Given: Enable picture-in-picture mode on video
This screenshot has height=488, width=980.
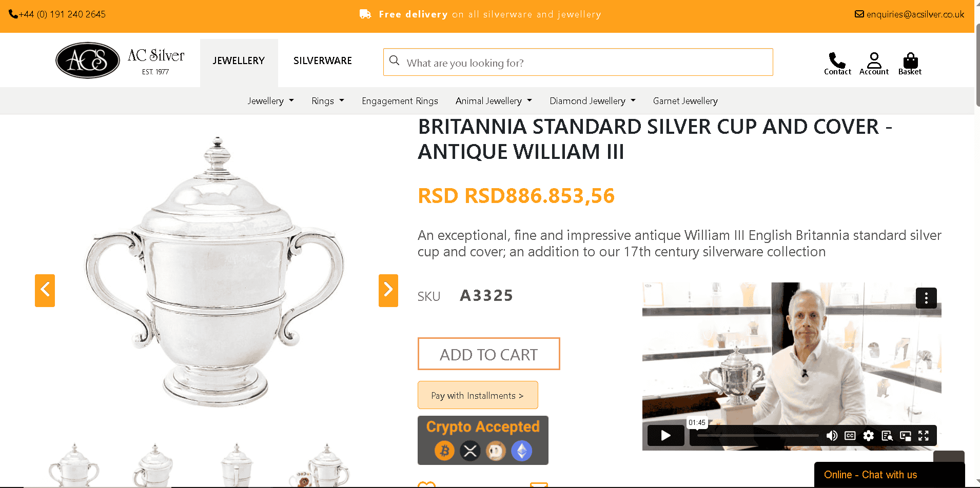Looking at the screenshot, I should (906, 436).
